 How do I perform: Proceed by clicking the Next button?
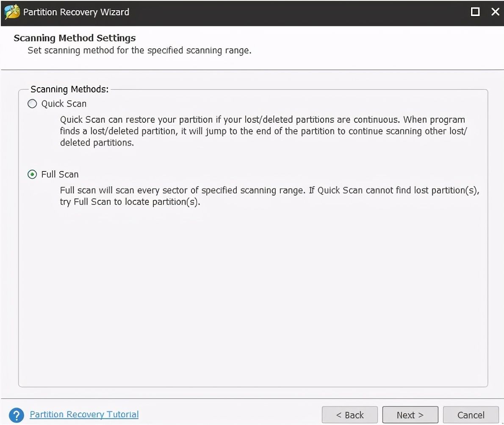[410, 415]
